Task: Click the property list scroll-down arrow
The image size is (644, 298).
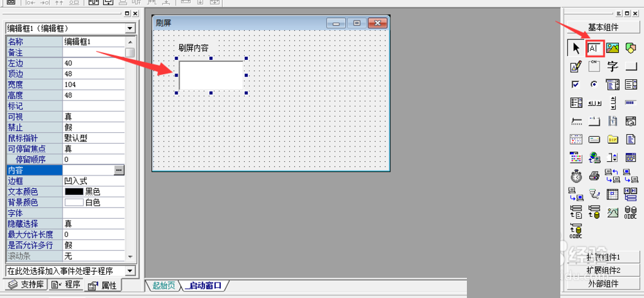Action: click(x=130, y=256)
